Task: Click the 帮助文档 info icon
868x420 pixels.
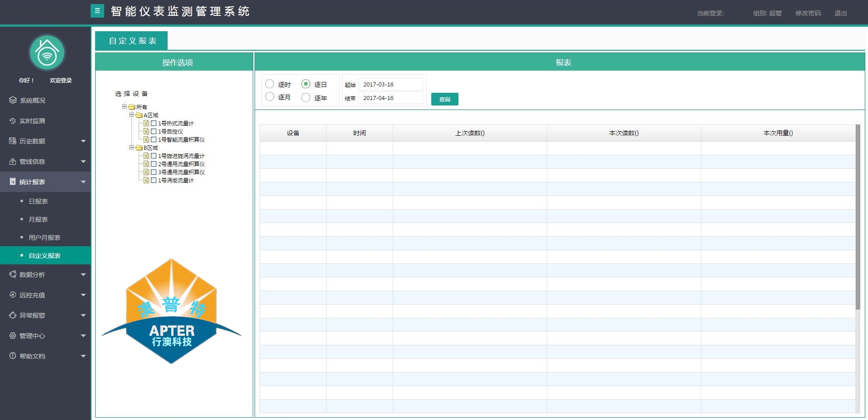Action: (13, 356)
